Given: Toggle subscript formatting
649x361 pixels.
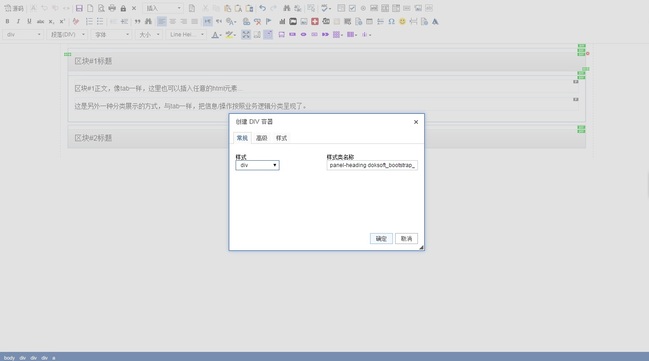Looking at the screenshot, I should pos(51,22).
